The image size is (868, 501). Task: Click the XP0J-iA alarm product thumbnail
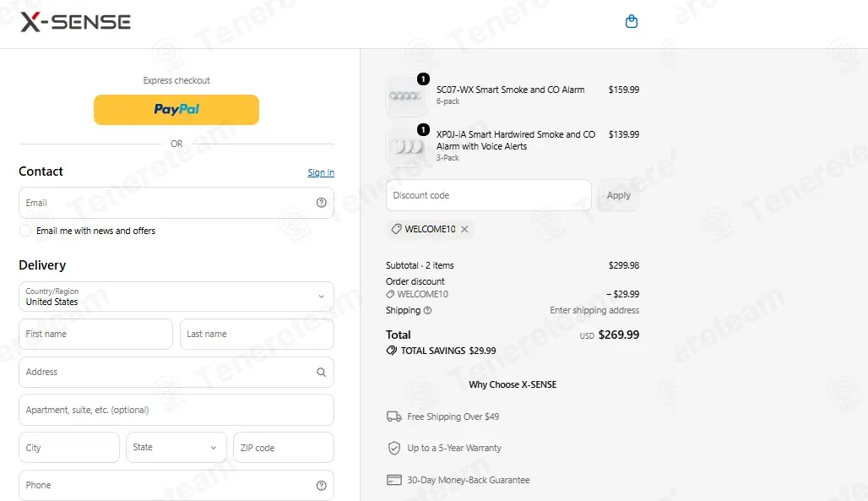[406, 146]
